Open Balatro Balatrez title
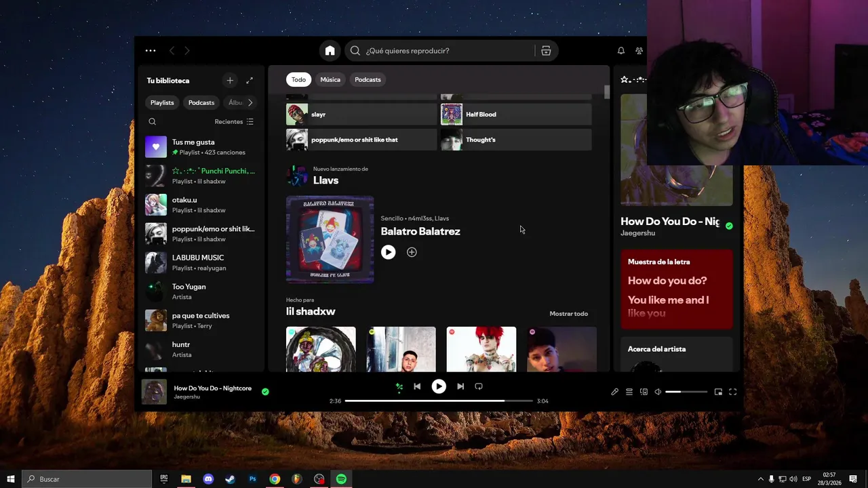The width and height of the screenshot is (868, 488). [420, 231]
